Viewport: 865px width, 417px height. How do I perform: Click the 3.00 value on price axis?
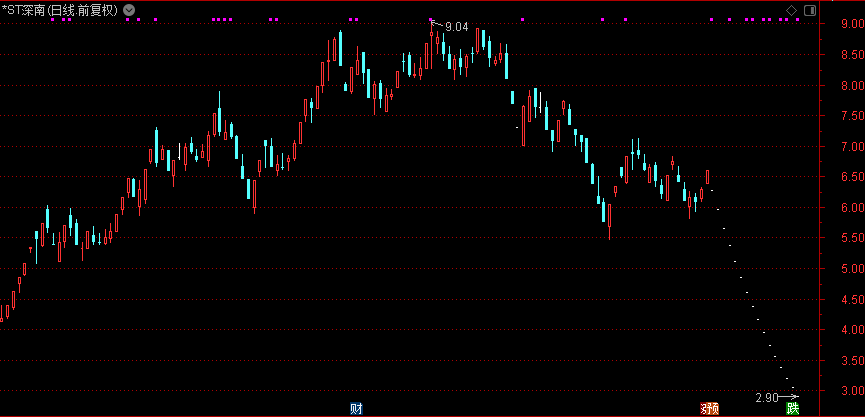851,390
